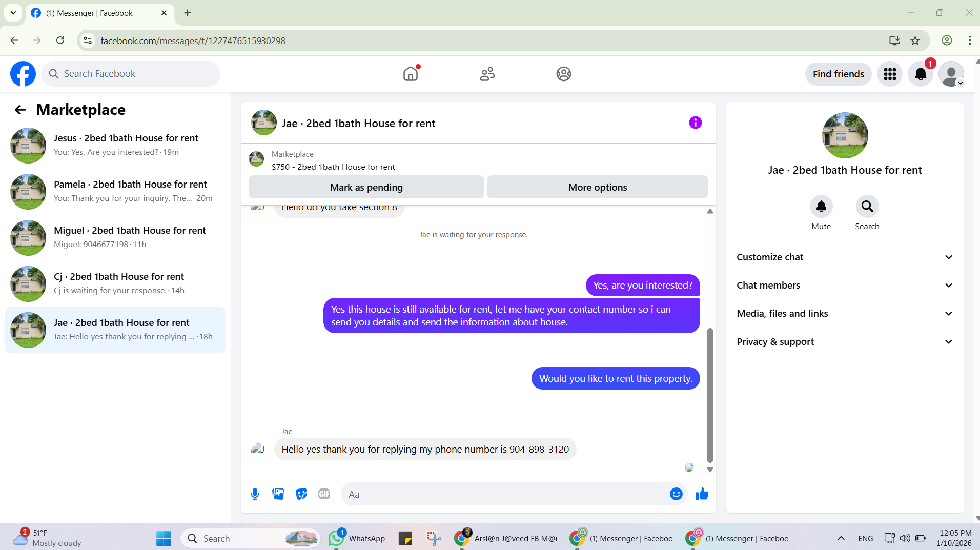
Task: Show hidden system tray icons chevron
Action: point(841,538)
